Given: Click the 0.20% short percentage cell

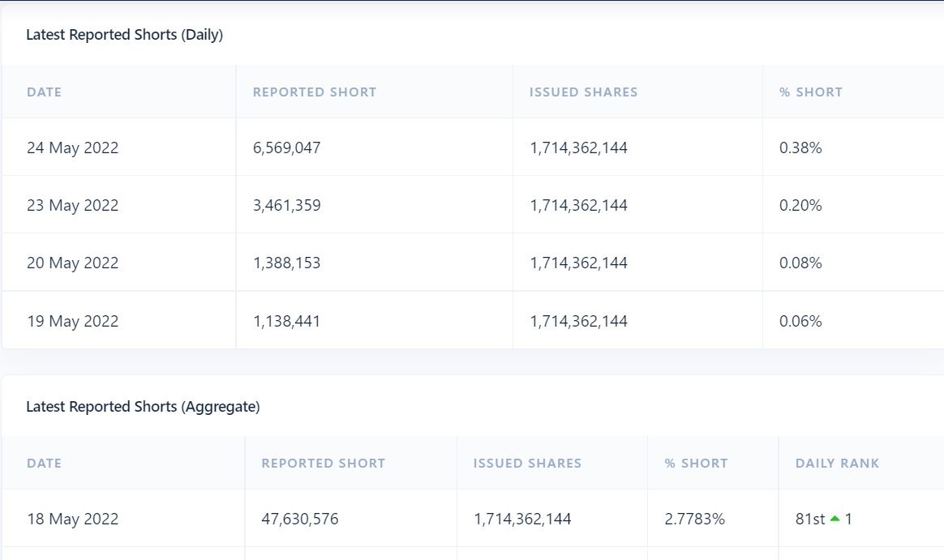Looking at the screenshot, I should (x=800, y=206).
